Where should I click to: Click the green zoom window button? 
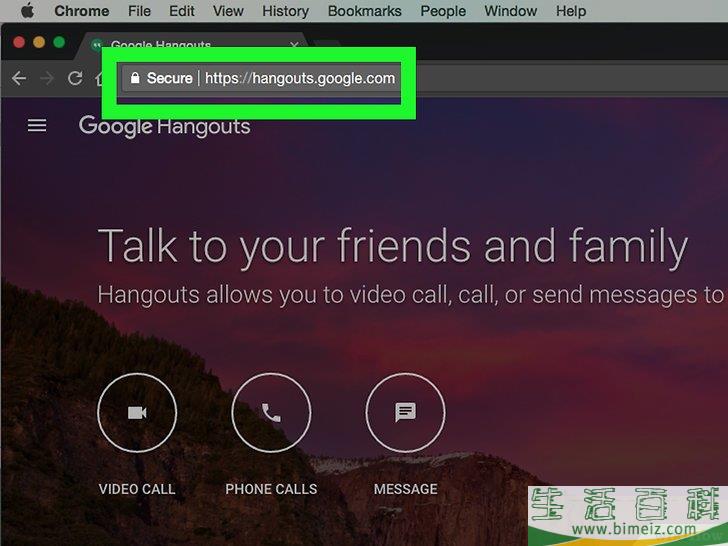(59, 42)
